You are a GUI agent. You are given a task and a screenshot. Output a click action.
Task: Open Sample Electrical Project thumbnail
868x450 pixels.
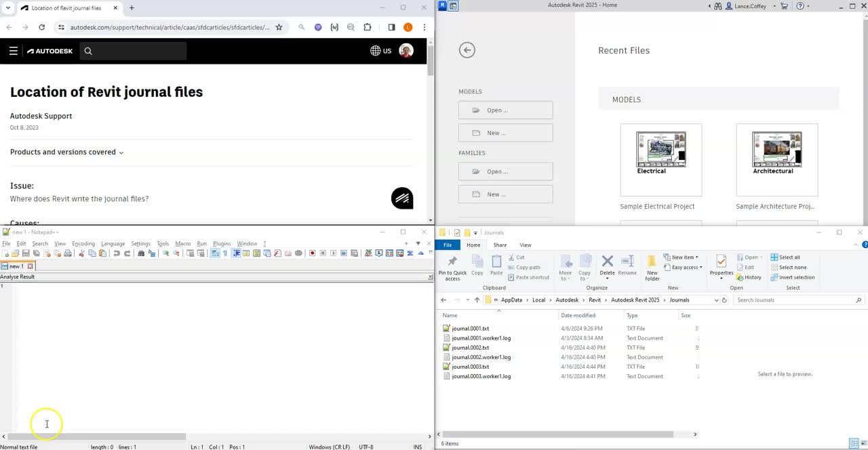point(660,160)
